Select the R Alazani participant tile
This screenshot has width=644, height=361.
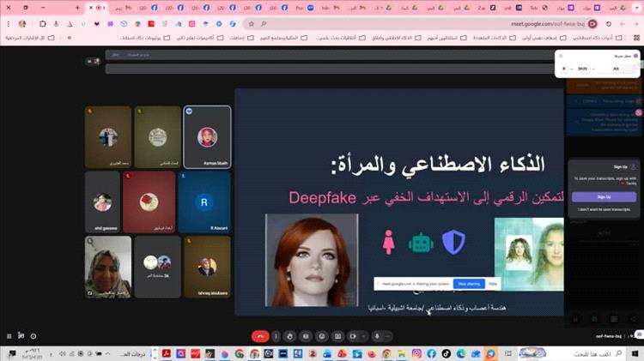tap(204, 202)
